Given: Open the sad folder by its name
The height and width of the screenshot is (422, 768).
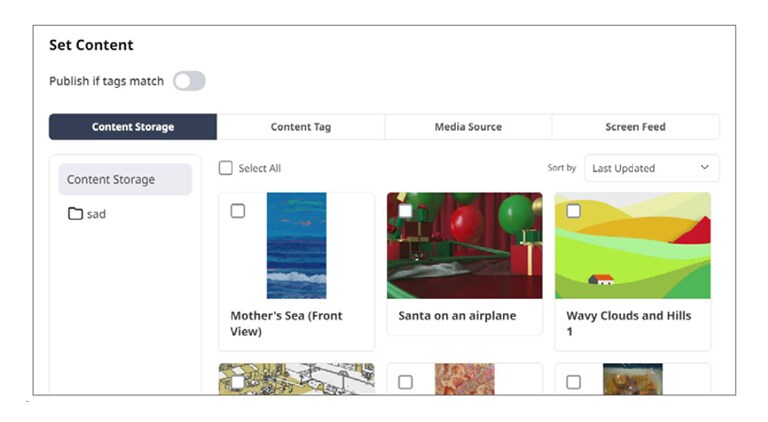Looking at the screenshot, I should [x=96, y=214].
